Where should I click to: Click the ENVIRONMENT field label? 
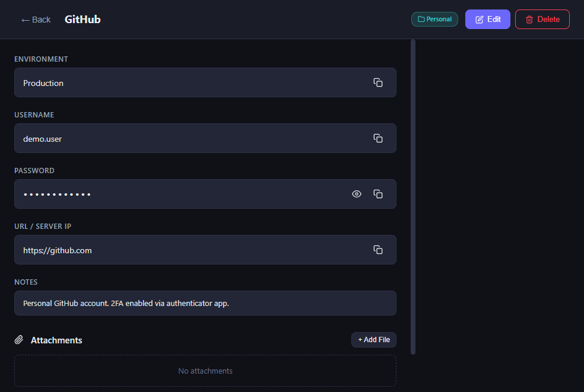[41, 59]
